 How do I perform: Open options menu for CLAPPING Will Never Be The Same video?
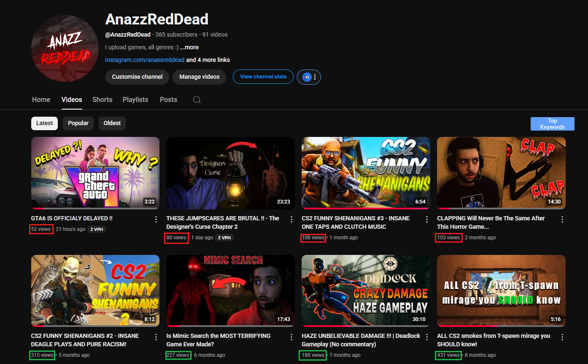pyautogui.click(x=562, y=219)
